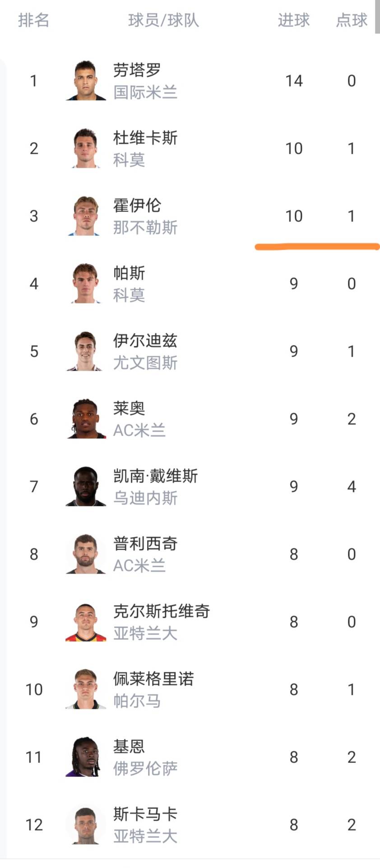Viewport: 380px width, 868px height.
Task: Tap the avatar next to 霍伊伦
Action: [x=86, y=216]
